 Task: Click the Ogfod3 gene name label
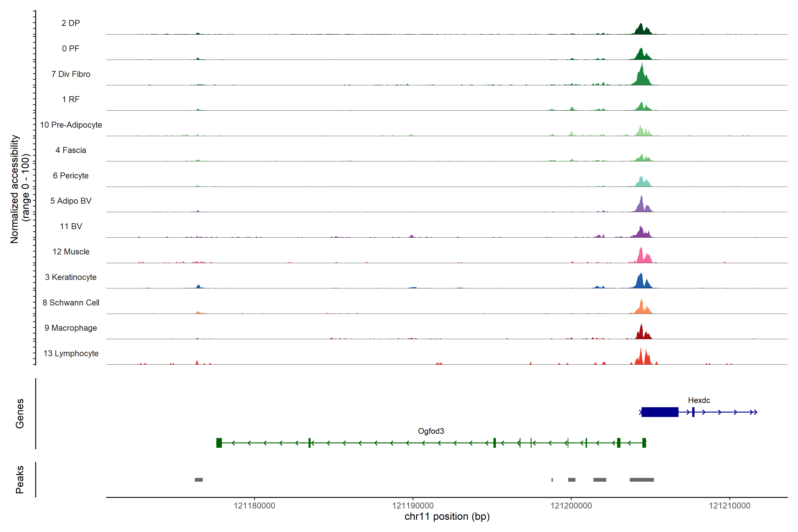pyautogui.click(x=431, y=431)
